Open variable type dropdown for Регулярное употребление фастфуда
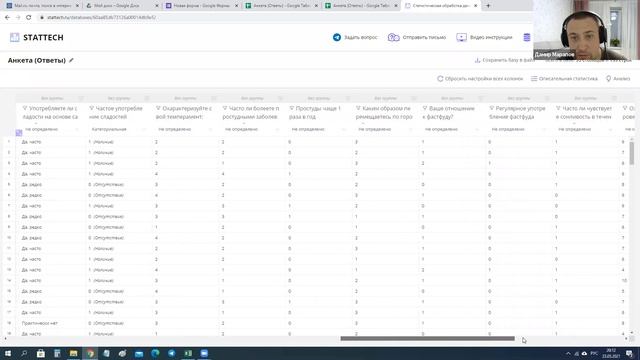Screen dimensions: 640x360 click(x=518, y=129)
